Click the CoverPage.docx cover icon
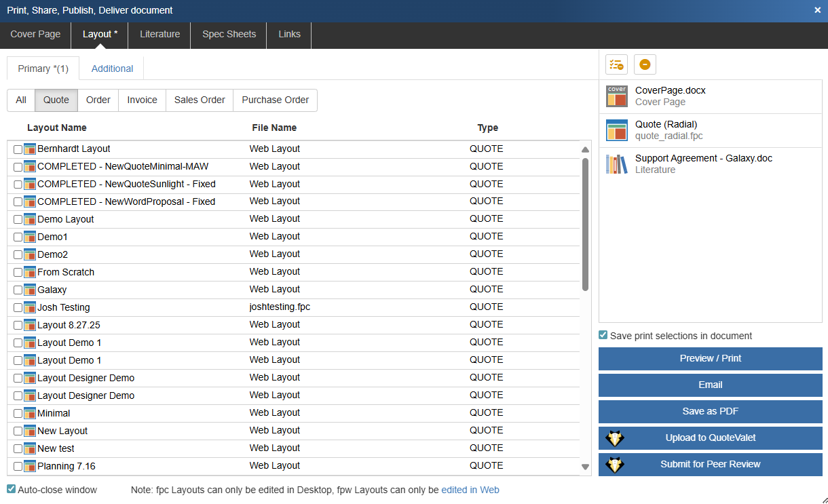828x504 pixels. 616,96
